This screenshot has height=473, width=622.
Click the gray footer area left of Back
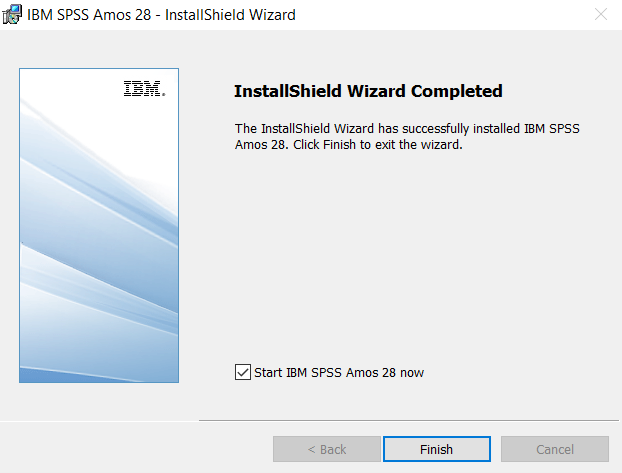point(130,449)
